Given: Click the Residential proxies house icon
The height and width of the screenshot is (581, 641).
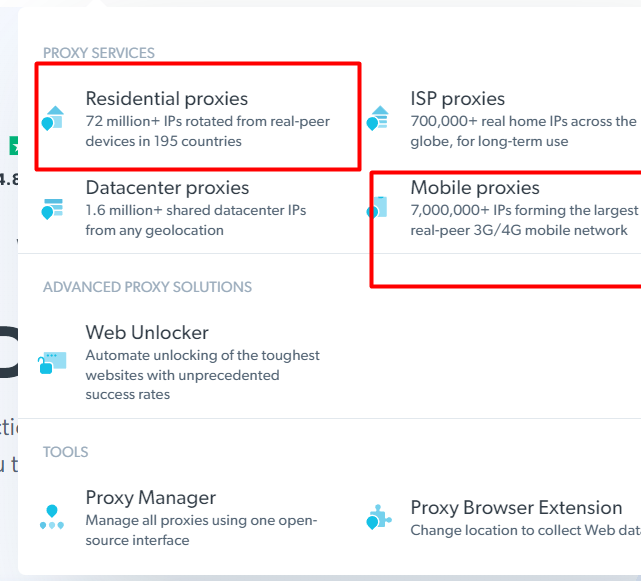Looking at the screenshot, I should pyautogui.click(x=52, y=117).
